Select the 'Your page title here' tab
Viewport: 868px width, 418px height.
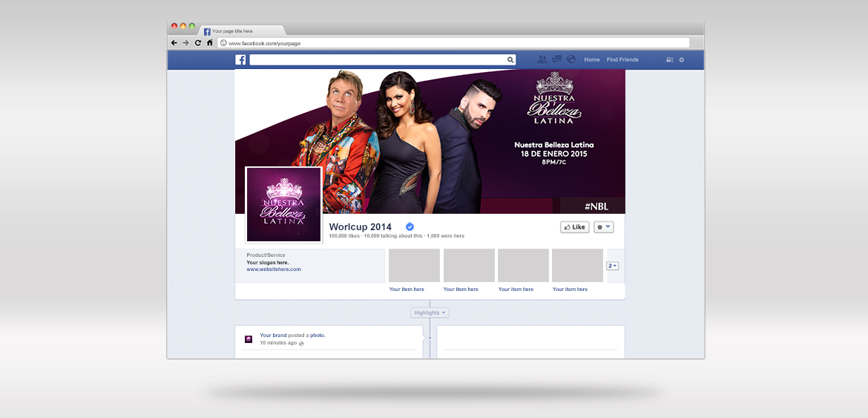point(241,31)
